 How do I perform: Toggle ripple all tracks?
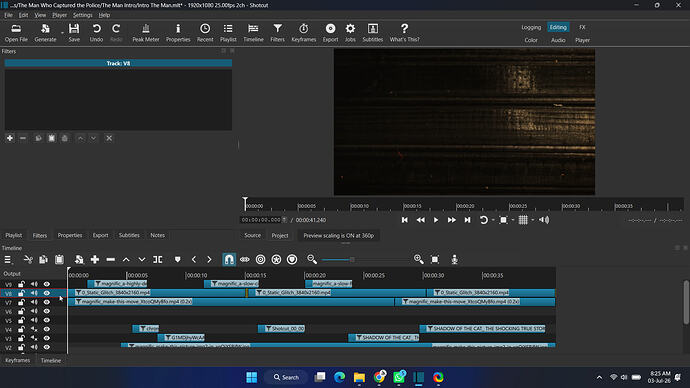click(x=276, y=260)
